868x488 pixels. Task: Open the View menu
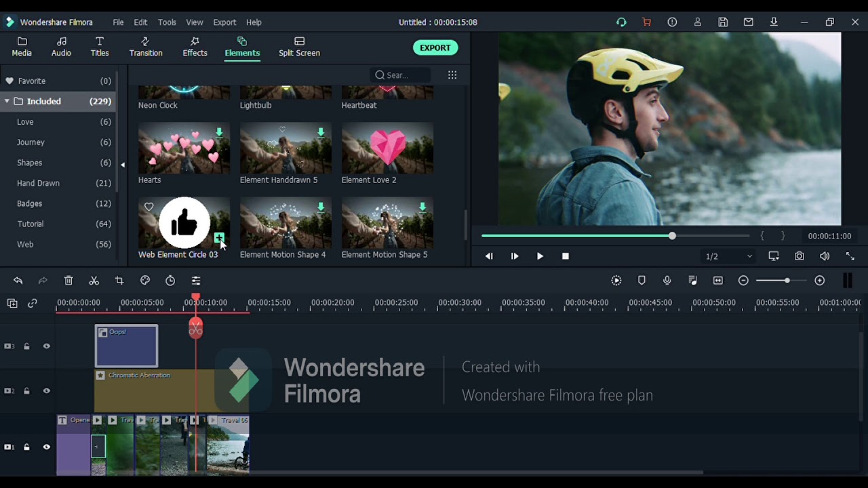click(195, 22)
